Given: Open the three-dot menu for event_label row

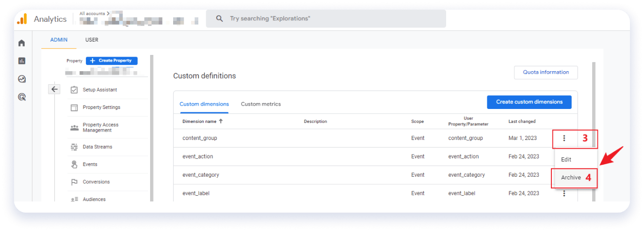Looking at the screenshot, I should tap(564, 193).
